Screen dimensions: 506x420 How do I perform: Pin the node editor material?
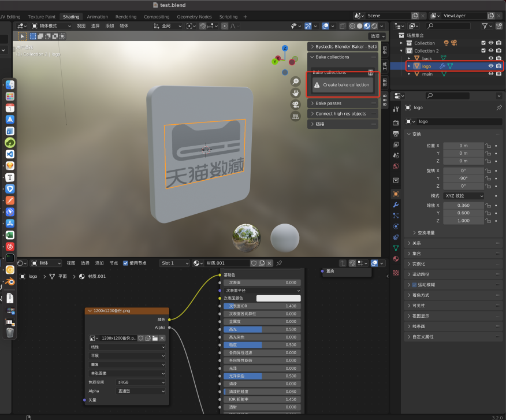(279, 263)
